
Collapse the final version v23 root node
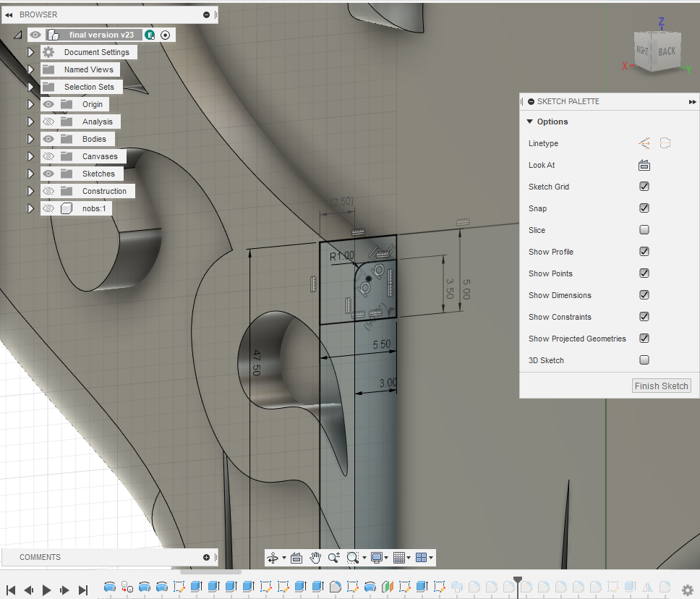tap(18, 35)
